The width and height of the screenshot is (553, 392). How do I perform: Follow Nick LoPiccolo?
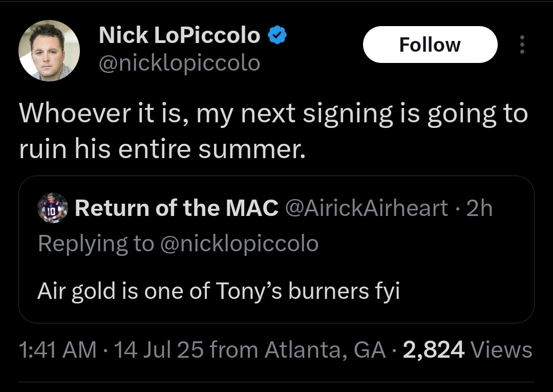[x=430, y=45]
